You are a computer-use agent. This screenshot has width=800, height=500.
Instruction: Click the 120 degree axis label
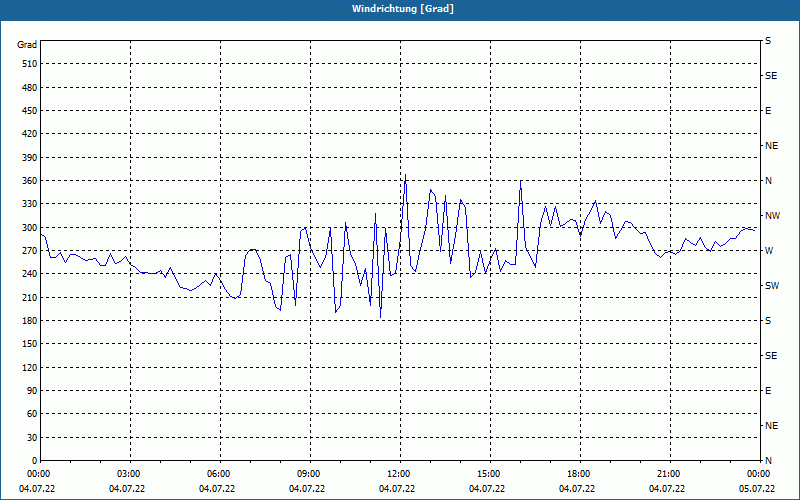pos(30,367)
